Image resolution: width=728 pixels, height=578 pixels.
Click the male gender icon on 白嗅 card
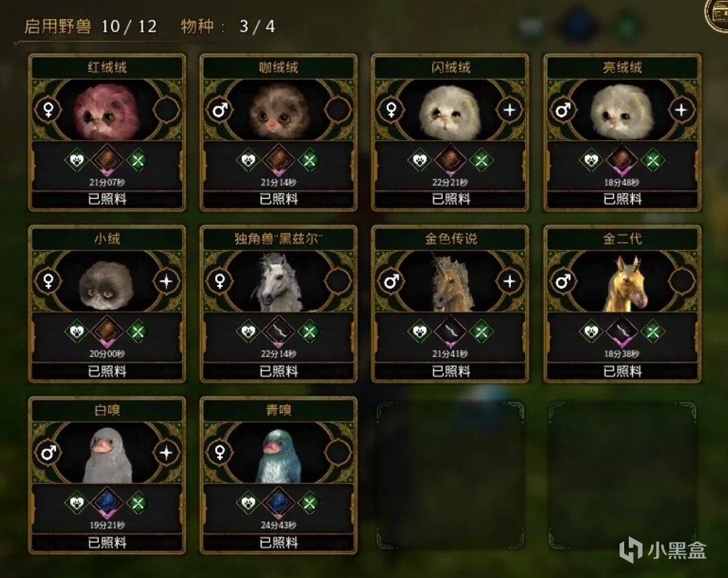[x=49, y=453]
